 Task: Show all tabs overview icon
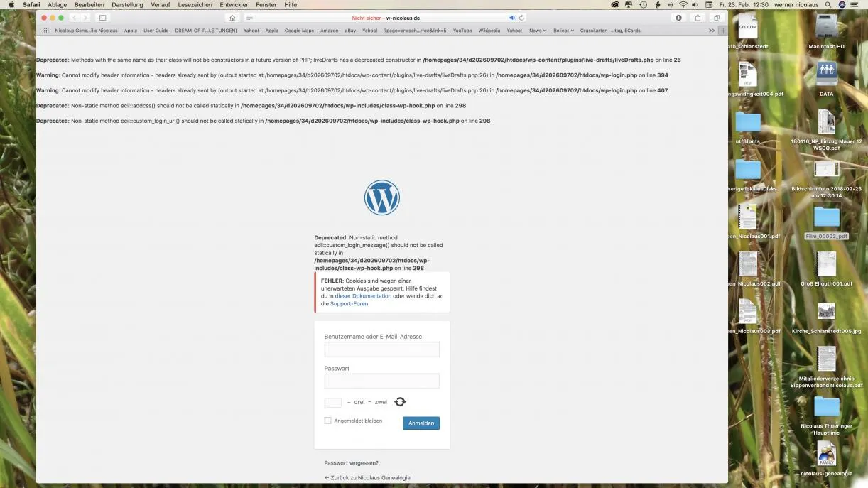716,18
